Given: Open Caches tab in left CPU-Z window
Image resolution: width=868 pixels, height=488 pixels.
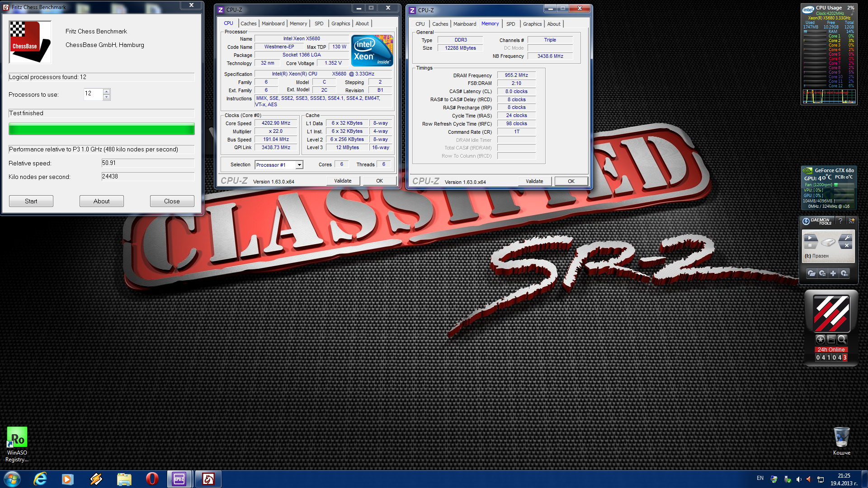Looking at the screenshot, I should click(248, 23).
